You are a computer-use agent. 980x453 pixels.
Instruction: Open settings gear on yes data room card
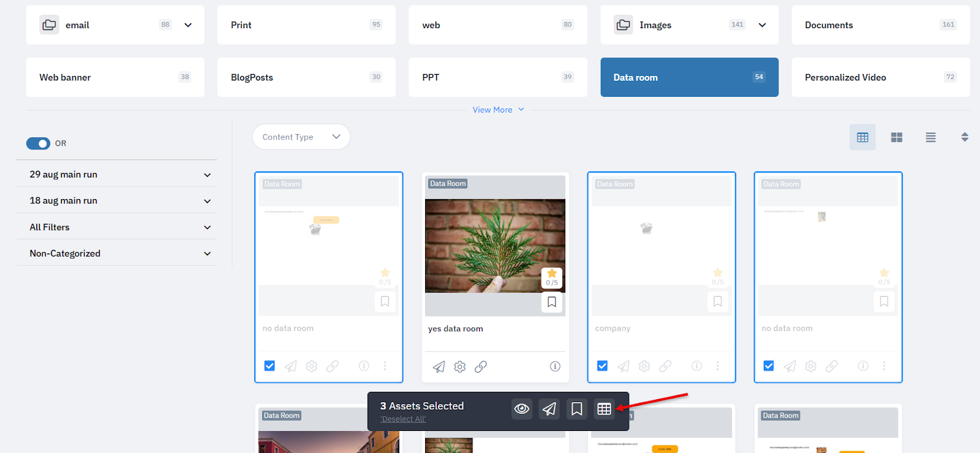coord(460,367)
